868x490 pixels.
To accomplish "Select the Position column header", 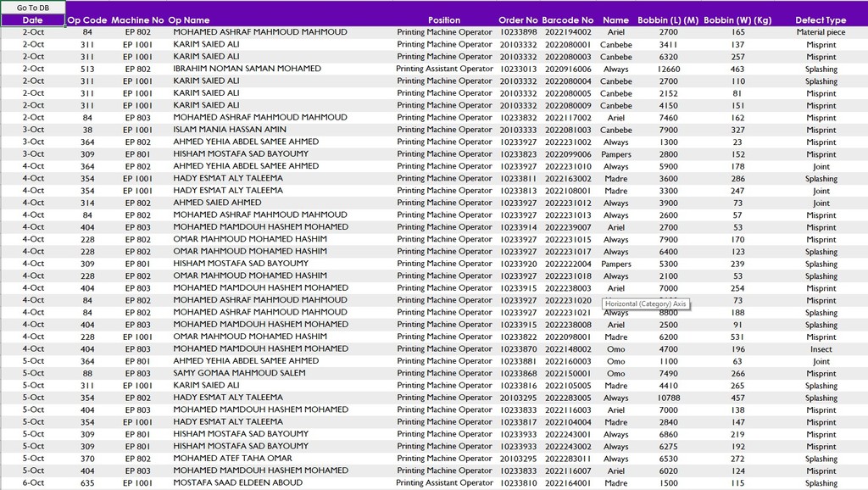I will [444, 20].
